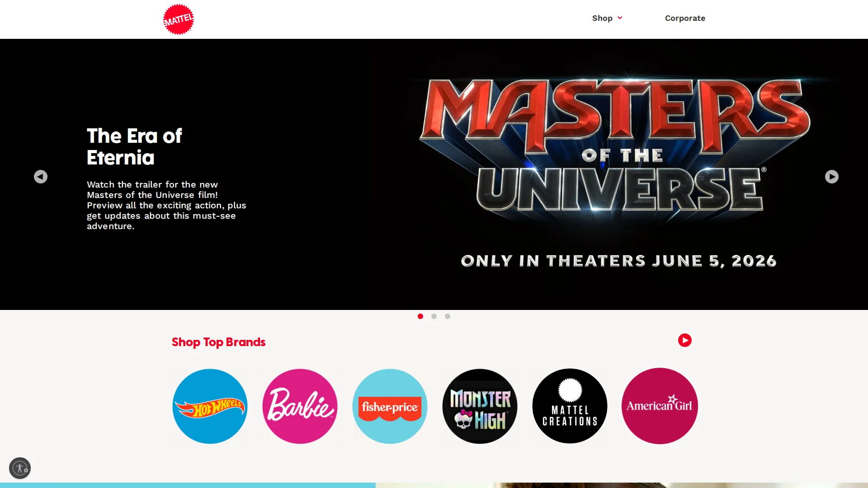This screenshot has height=488, width=868.
Task: Click the red arrow beside Shop Top Brands
Action: pos(685,340)
